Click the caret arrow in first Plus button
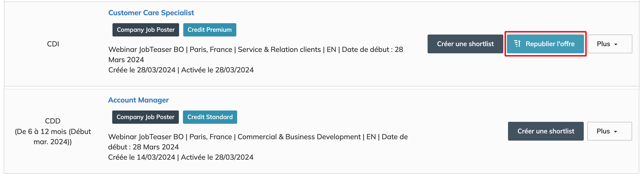The height and width of the screenshot is (179, 644). pos(616,44)
